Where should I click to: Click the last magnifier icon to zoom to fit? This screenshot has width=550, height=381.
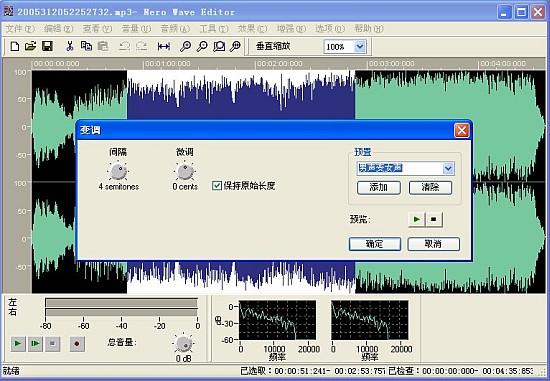point(235,46)
